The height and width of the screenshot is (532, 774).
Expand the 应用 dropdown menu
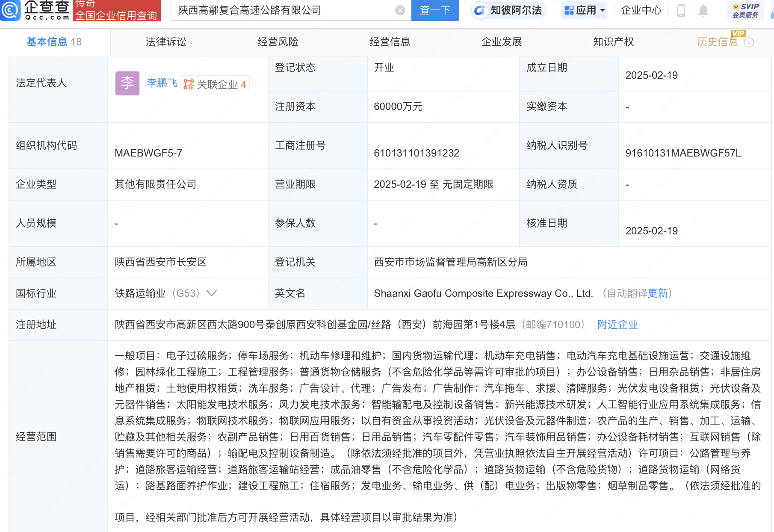[584, 10]
